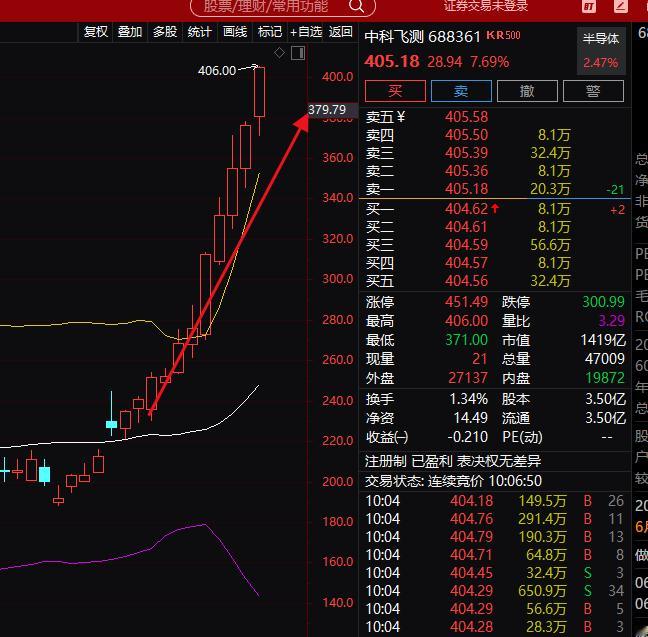Click the 内盘 value 19872
Viewport: 648px width, 637px height.
[605, 378]
